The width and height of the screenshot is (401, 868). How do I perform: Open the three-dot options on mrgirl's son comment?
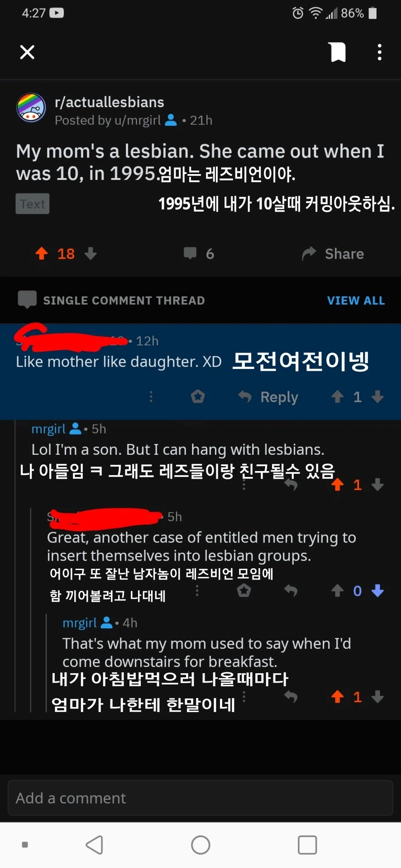pos(243,485)
